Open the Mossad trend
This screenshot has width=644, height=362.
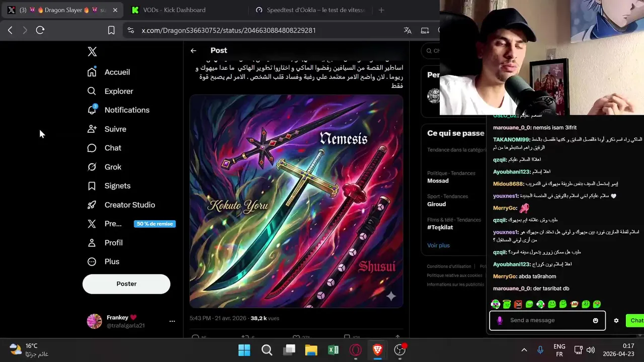pyautogui.click(x=438, y=180)
